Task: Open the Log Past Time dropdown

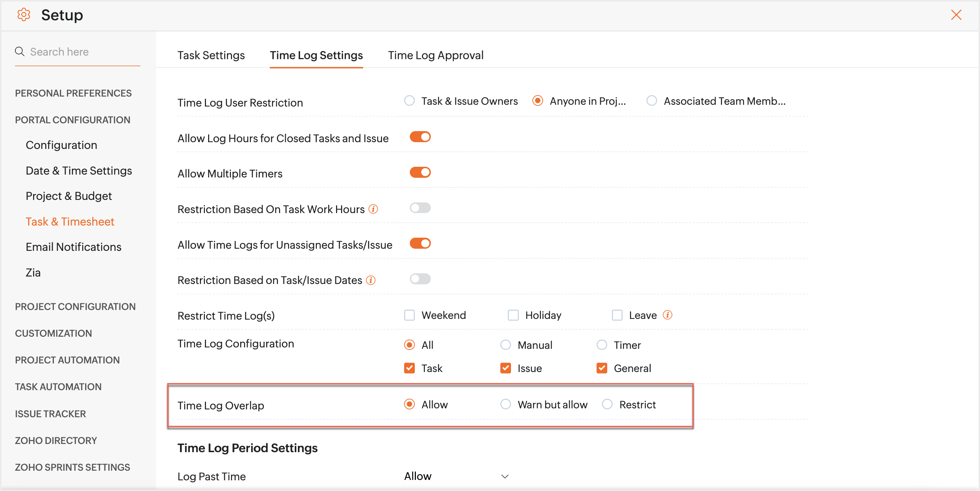Action: click(456, 476)
